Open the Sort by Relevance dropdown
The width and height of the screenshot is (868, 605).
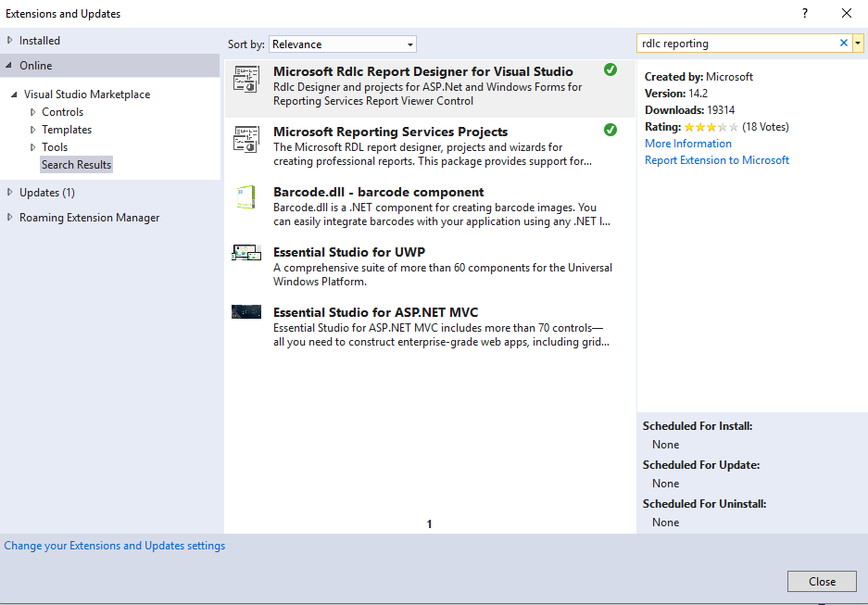click(x=343, y=44)
